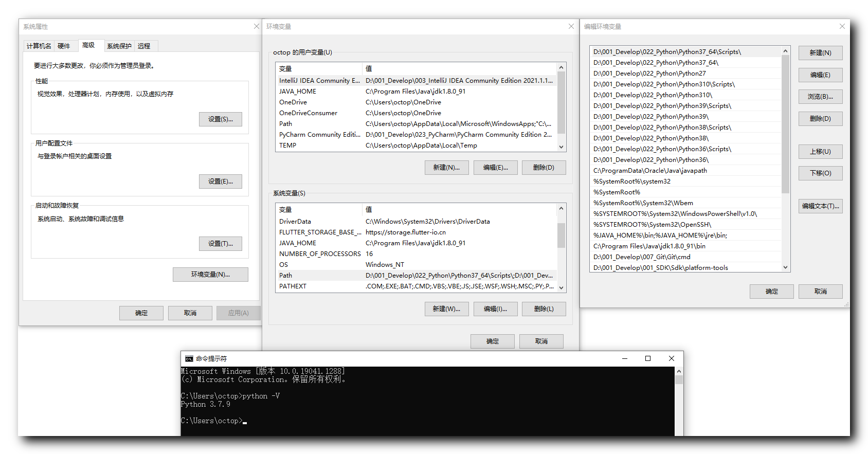
Task: Select the %SystemRoot%\system32 path entry
Action: pyautogui.click(x=685, y=181)
